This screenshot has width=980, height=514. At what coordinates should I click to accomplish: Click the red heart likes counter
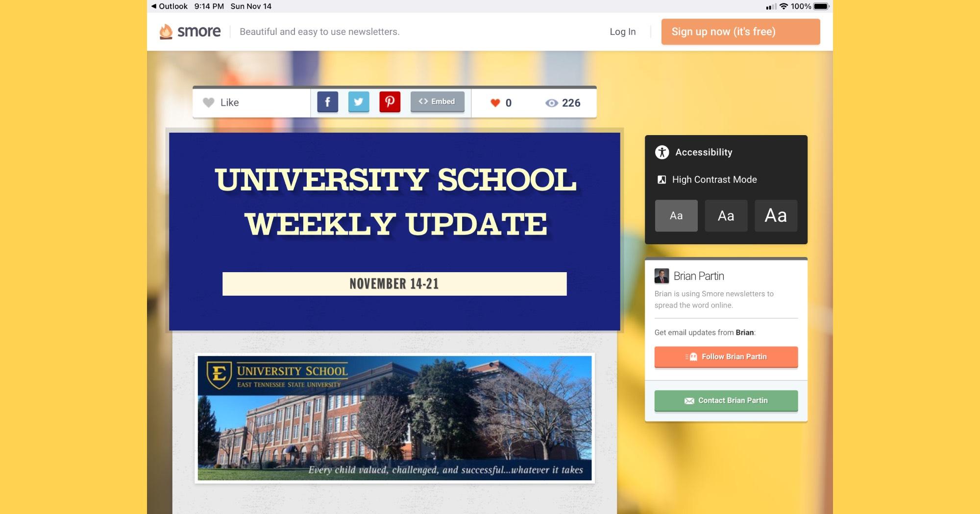click(495, 103)
